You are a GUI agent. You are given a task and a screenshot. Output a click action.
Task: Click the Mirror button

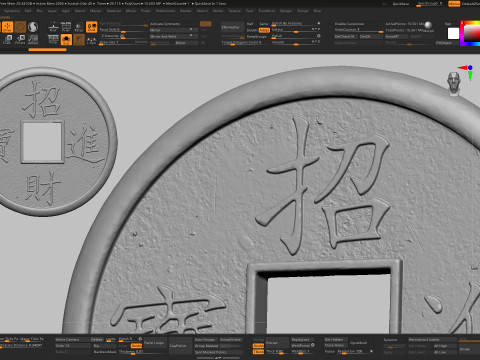(x=174, y=30)
